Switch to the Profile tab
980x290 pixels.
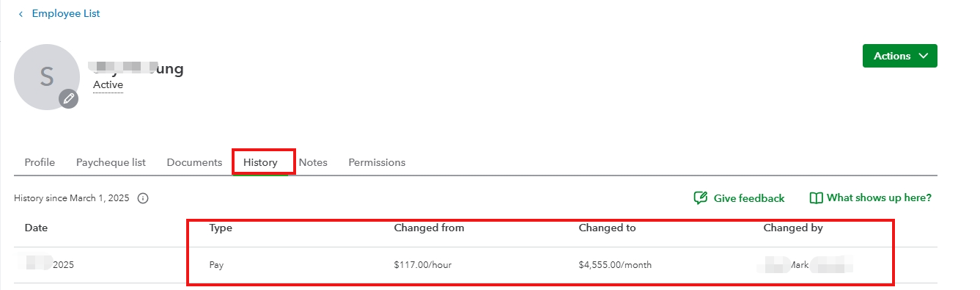click(40, 162)
